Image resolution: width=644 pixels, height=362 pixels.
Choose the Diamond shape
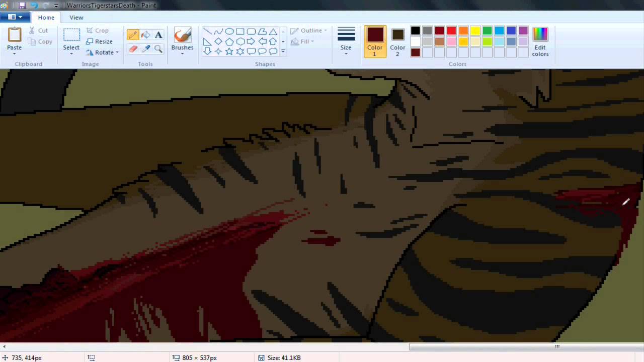pos(218,41)
